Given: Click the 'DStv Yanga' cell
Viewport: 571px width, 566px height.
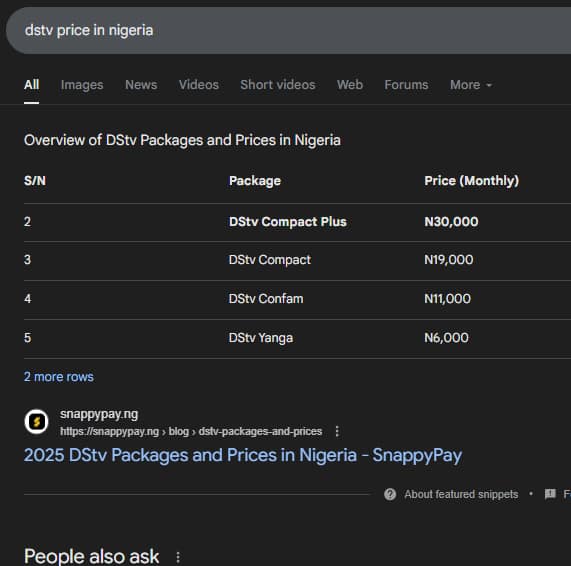Looking at the screenshot, I should (261, 338).
